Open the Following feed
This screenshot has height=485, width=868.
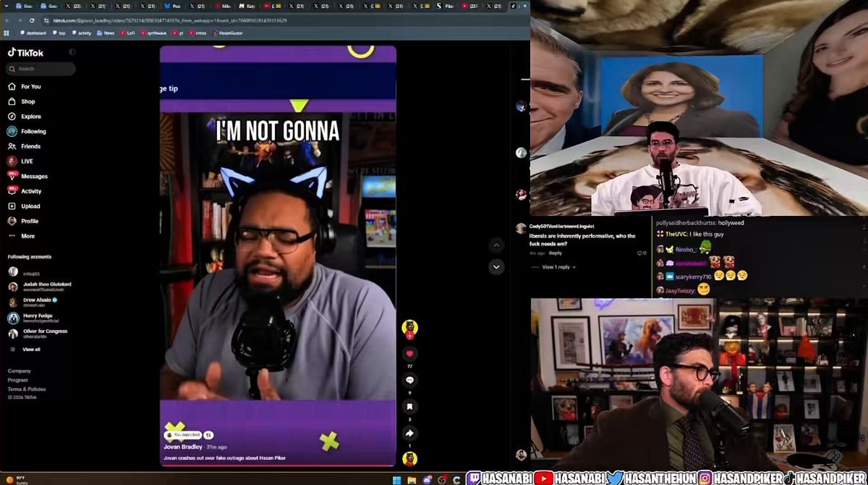27,131
